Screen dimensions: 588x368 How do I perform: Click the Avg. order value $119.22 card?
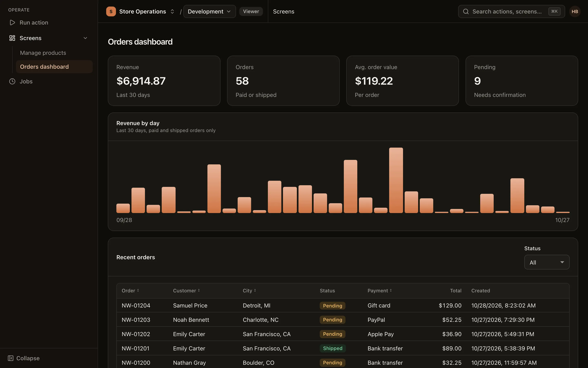(x=402, y=81)
